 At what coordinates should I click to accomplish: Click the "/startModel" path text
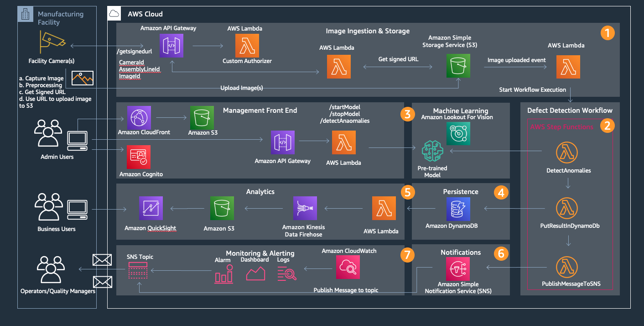[x=344, y=107]
